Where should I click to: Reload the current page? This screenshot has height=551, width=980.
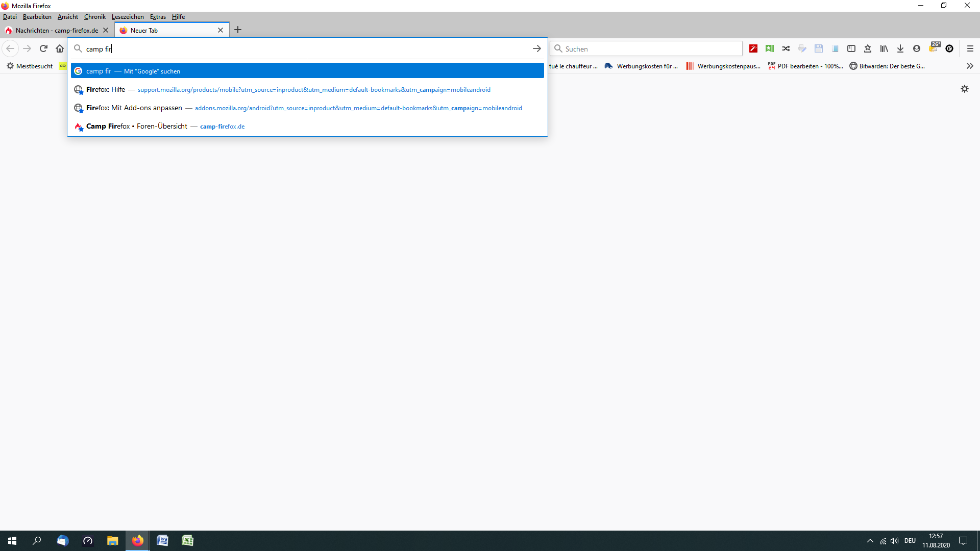[43, 48]
